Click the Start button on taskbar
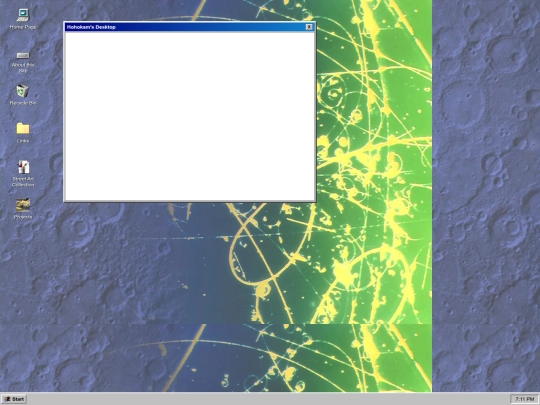This screenshot has width=540, height=405. click(x=14, y=399)
